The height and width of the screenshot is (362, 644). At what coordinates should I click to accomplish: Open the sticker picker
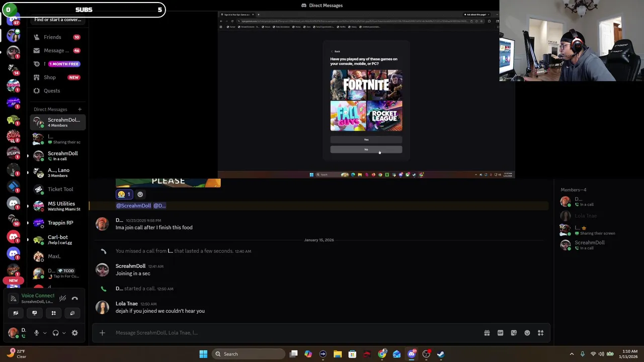(x=514, y=332)
